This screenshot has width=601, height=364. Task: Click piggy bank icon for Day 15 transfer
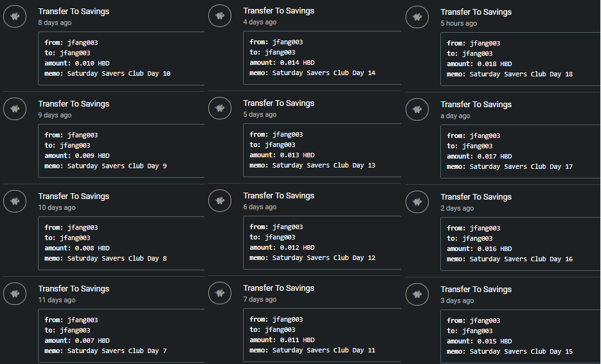(417, 294)
